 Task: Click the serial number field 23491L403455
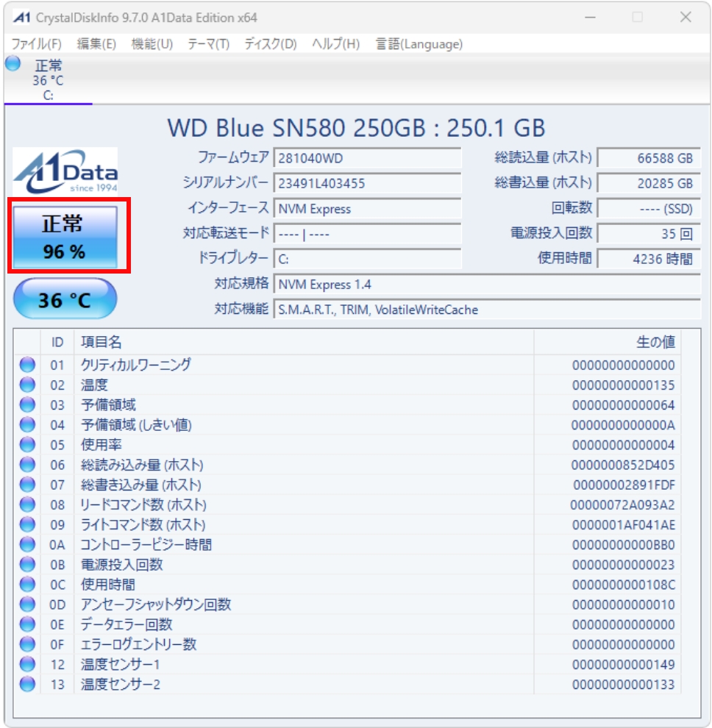tap(367, 183)
